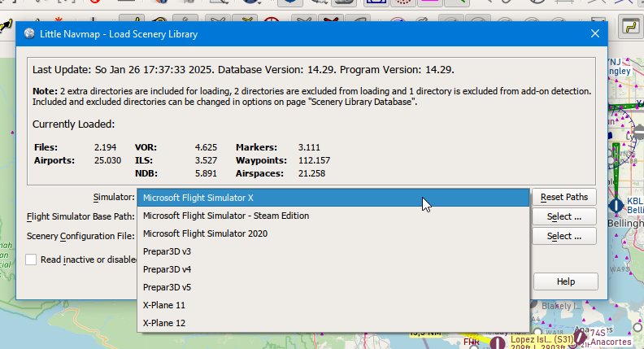The height and width of the screenshot is (349, 644).
Task: Click the yellow route toolbar icon at right
Action: click(x=629, y=27)
